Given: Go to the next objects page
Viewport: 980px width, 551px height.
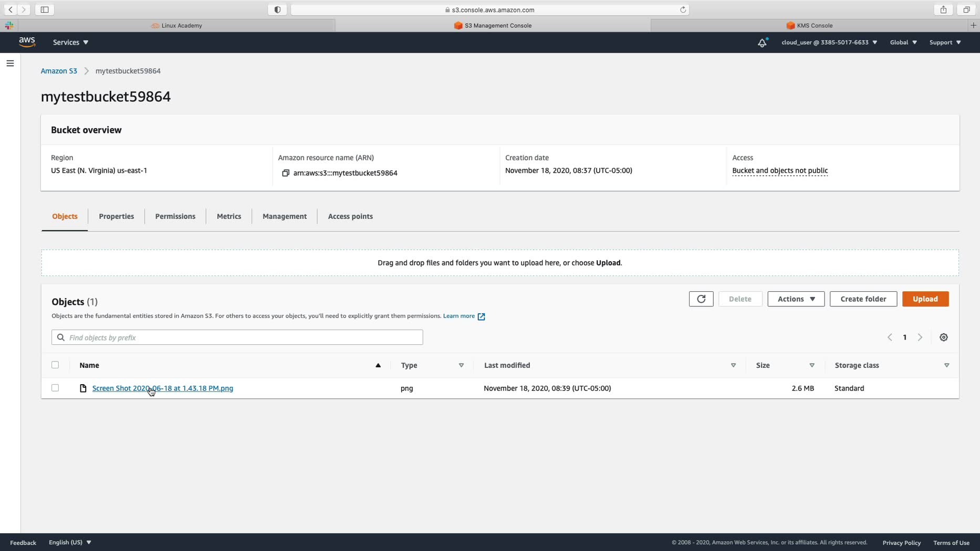Looking at the screenshot, I should coord(920,337).
